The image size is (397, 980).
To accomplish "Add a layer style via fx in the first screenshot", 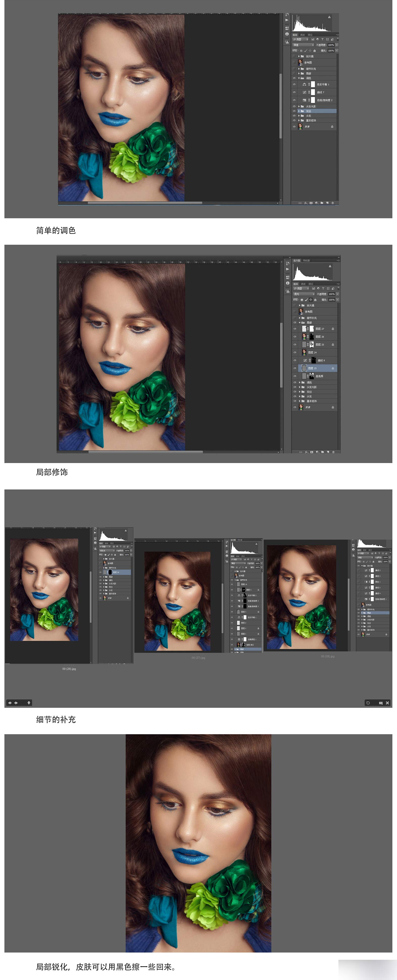I will coord(305,203).
